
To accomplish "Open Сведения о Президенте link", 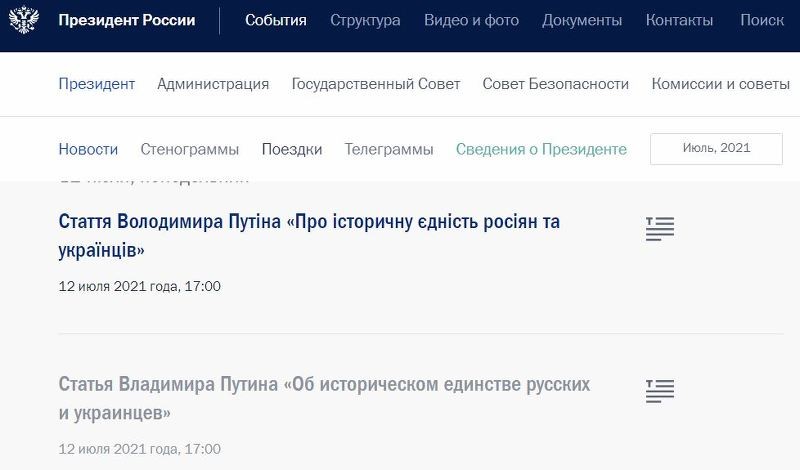I will pyautogui.click(x=541, y=149).
